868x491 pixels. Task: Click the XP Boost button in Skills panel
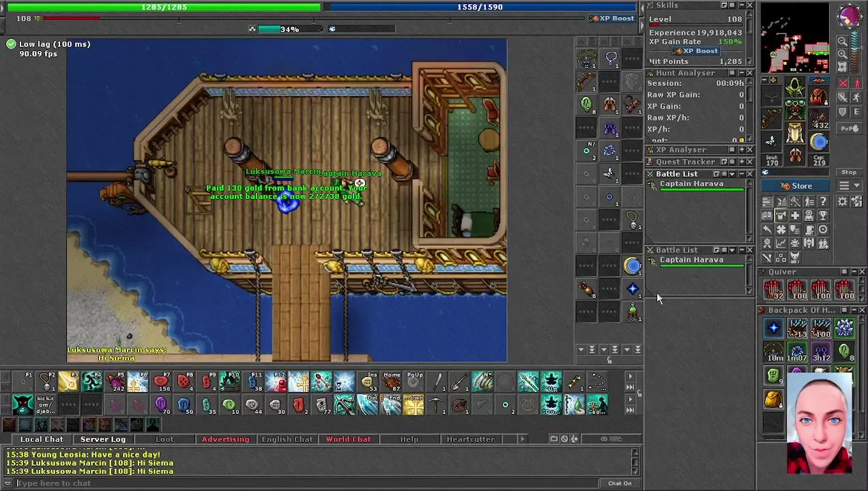click(696, 51)
